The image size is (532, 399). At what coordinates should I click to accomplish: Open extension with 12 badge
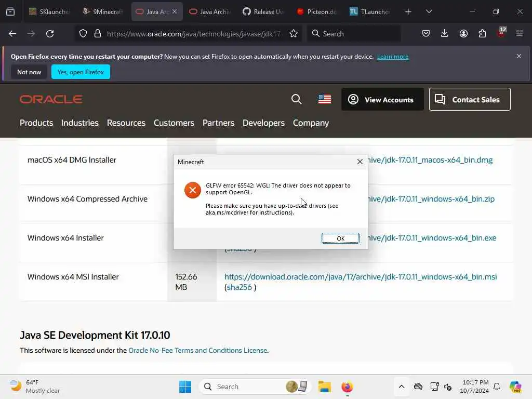click(501, 33)
